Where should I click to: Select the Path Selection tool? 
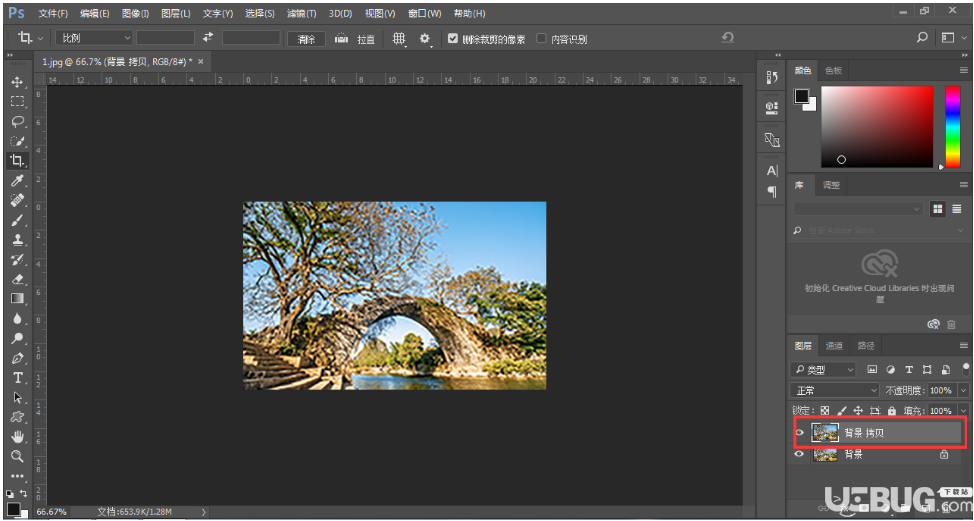point(17,397)
